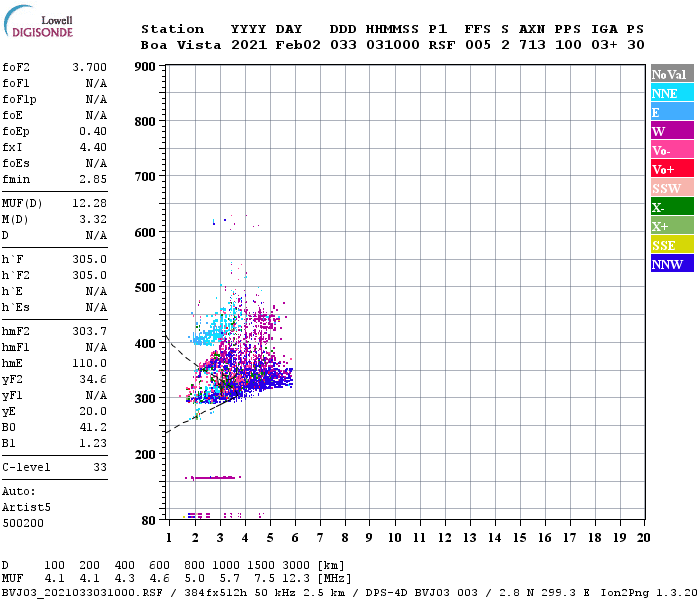The image size is (700, 600).
Task: Click the Artist5 auto-scaling label
Action: point(26,508)
